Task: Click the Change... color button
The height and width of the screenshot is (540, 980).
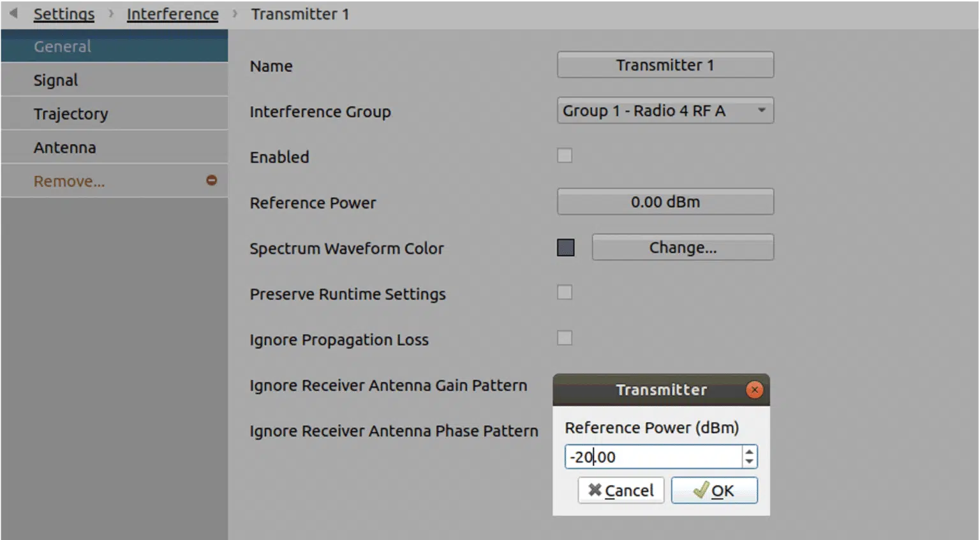Action: click(x=683, y=247)
